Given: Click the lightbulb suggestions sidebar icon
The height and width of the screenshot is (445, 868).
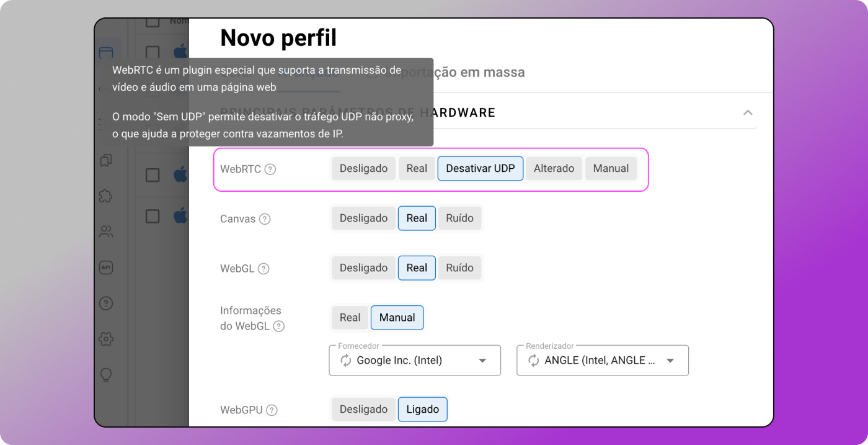Looking at the screenshot, I should click(x=106, y=375).
